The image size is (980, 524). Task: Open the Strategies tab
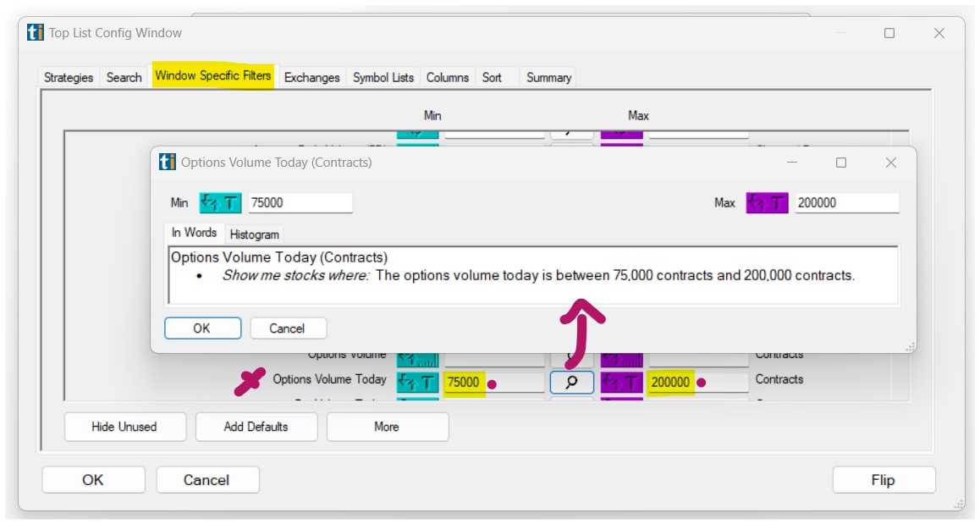pos(69,77)
